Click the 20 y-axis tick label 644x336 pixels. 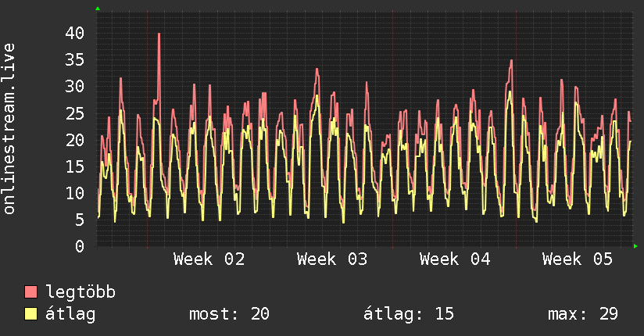pos(75,140)
